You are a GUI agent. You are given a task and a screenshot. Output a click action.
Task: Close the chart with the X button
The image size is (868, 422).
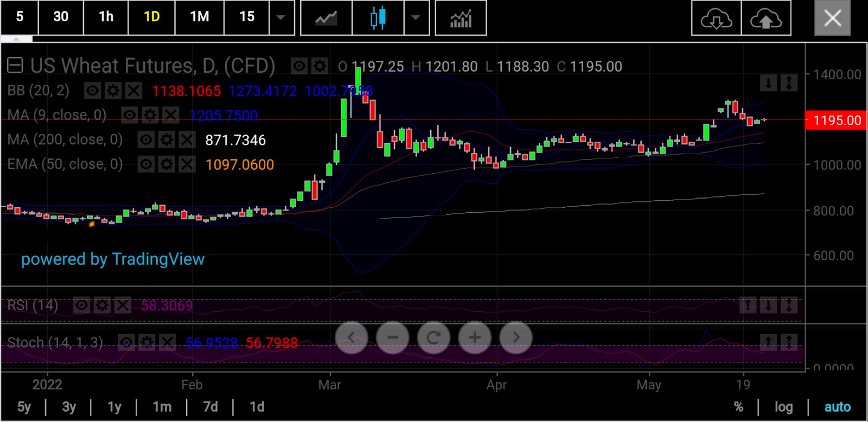833,18
